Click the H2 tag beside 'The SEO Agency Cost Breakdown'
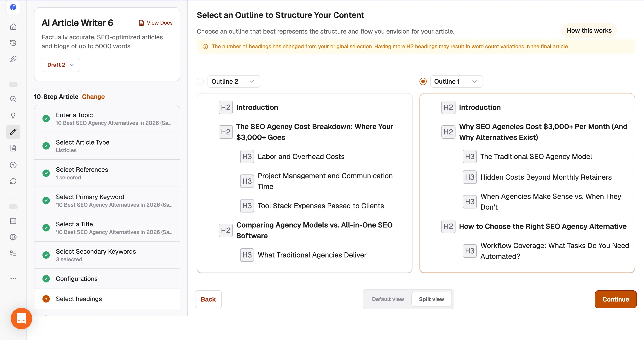The width and height of the screenshot is (644, 340). click(x=225, y=132)
